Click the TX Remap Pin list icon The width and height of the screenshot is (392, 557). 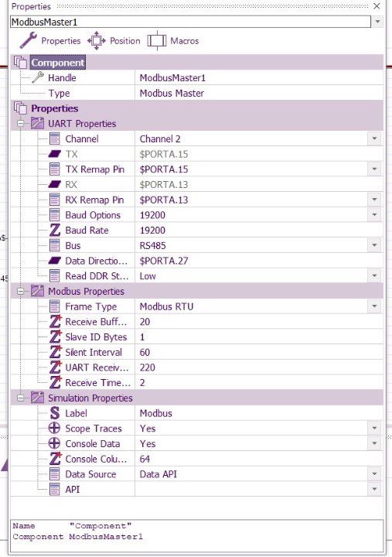point(54,169)
